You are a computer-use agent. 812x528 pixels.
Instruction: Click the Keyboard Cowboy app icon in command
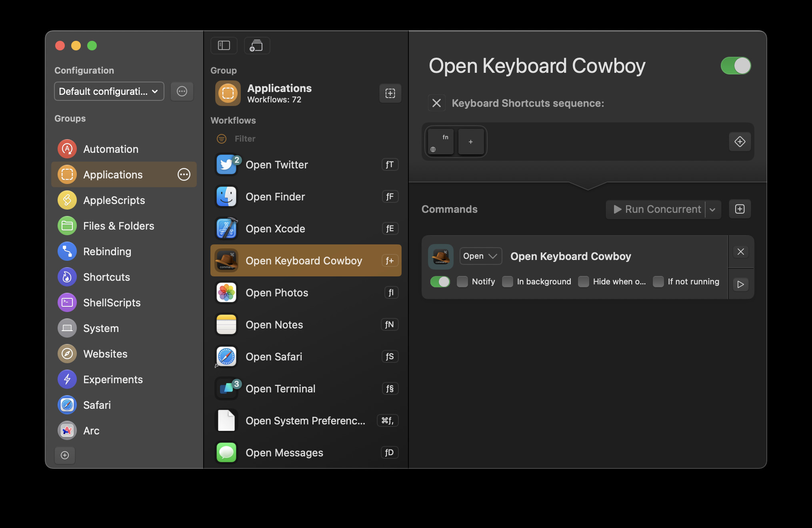441,256
